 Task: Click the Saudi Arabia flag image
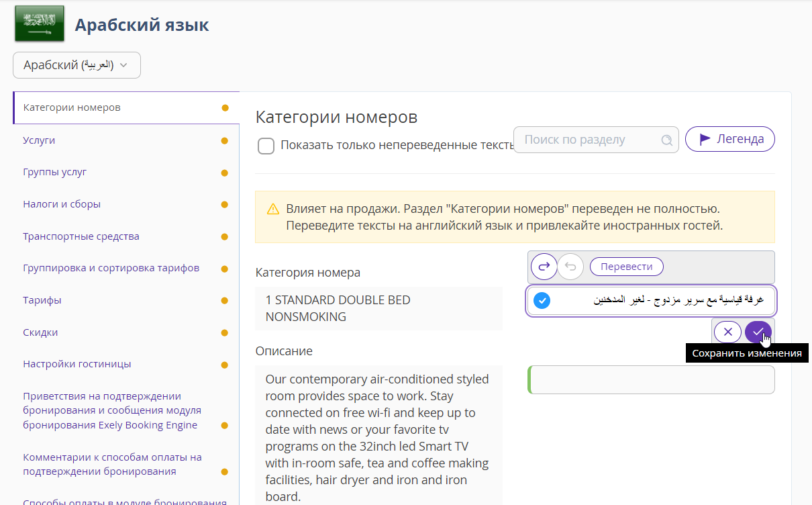point(40,24)
